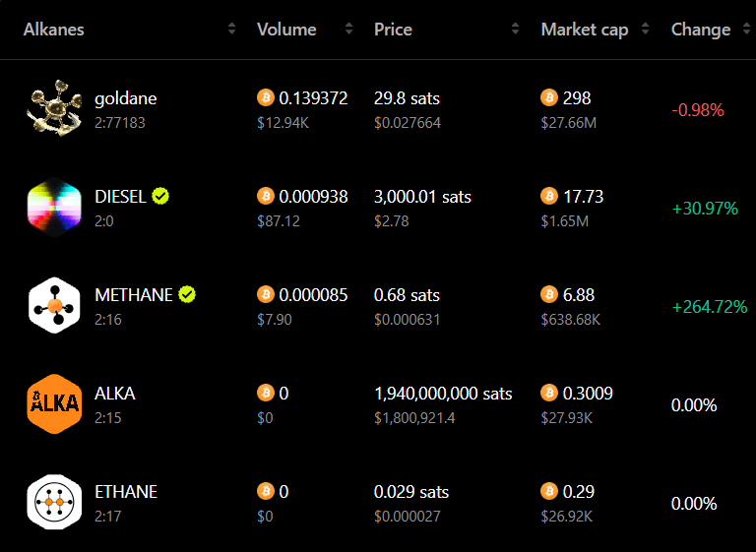756x552 pixels.
Task: Sort by Market cap sort arrows
Action: click(x=645, y=29)
